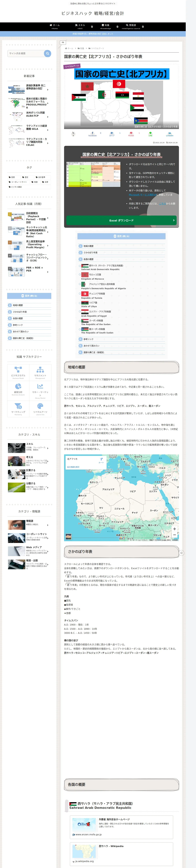Screen dimensions: 196x868
Task: Click the arrow beside 原価計算基準 四二 article
Action: point(48,90)
